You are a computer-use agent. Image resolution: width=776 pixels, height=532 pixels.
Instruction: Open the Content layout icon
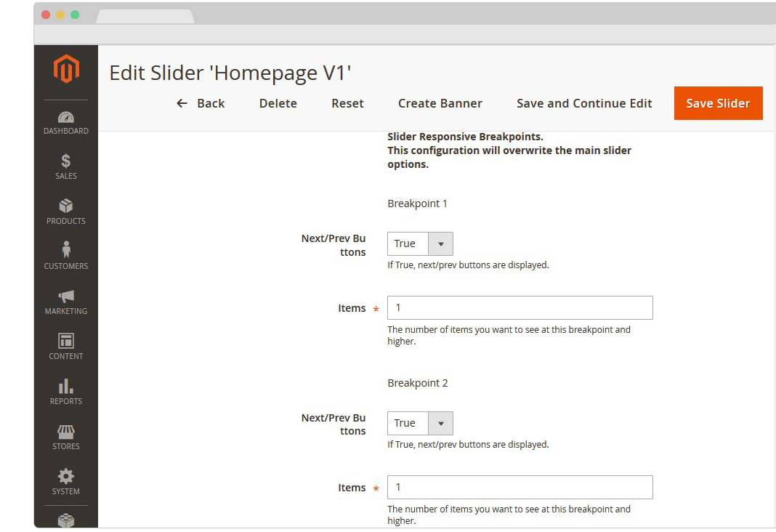click(x=66, y=341)
